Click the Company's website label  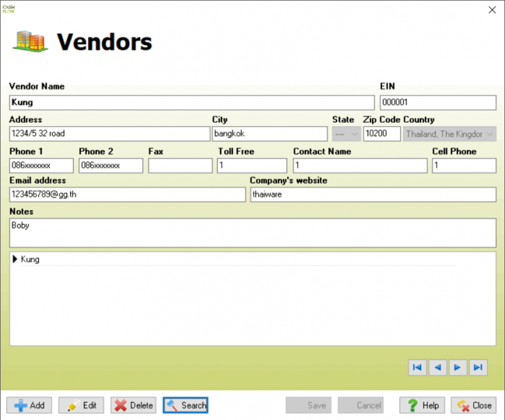289,180
